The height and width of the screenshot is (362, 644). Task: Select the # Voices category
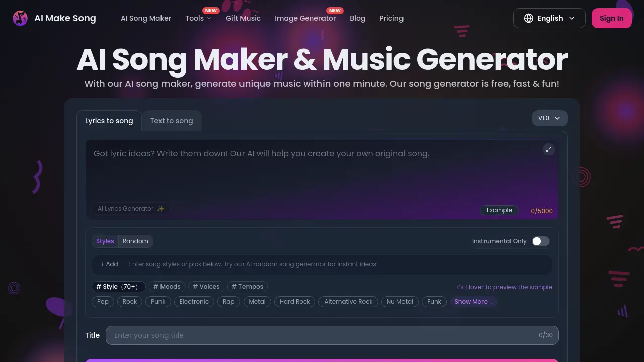(x=206, y=287)
